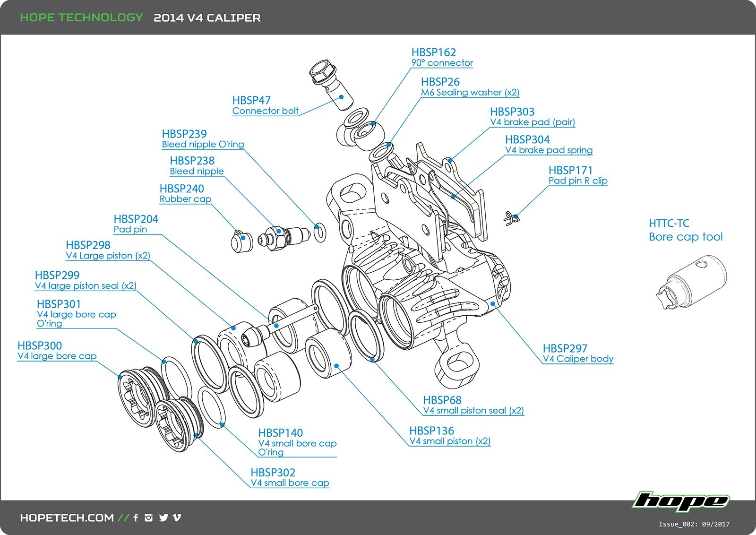Click the HOPE TECHNOLOGY header title
756x535 pixels.
pyautogui.click(x=81, y=17)
